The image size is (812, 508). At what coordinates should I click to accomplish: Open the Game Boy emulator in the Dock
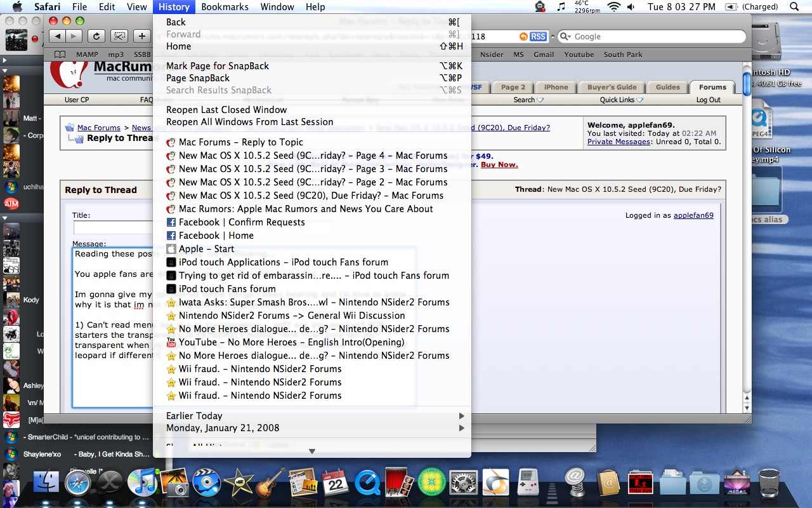(528, 483)
